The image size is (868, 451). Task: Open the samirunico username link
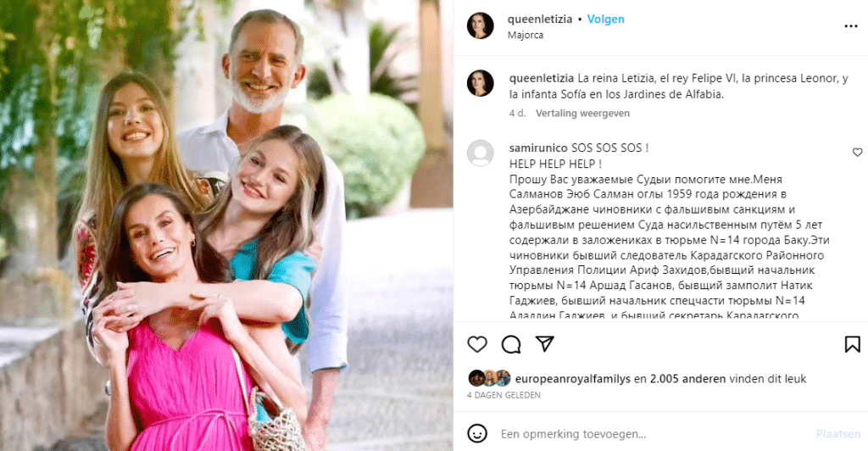click(x=538, y=148)
